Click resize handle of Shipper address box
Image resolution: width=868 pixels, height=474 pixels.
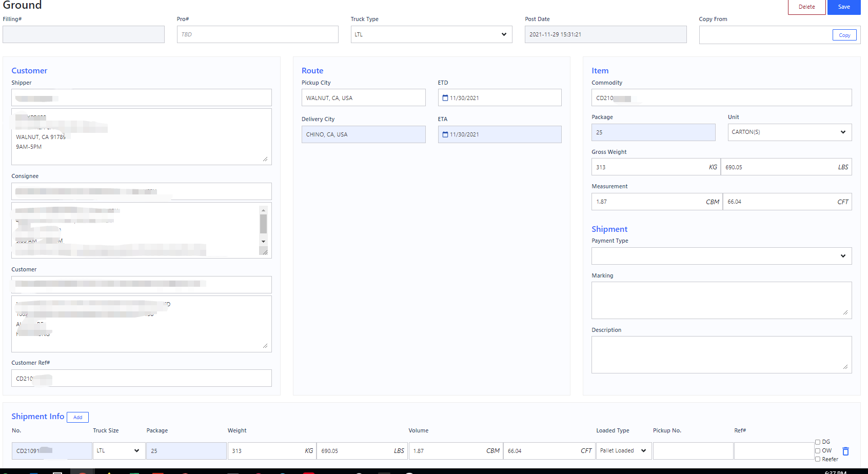click(x=265, y=159)
